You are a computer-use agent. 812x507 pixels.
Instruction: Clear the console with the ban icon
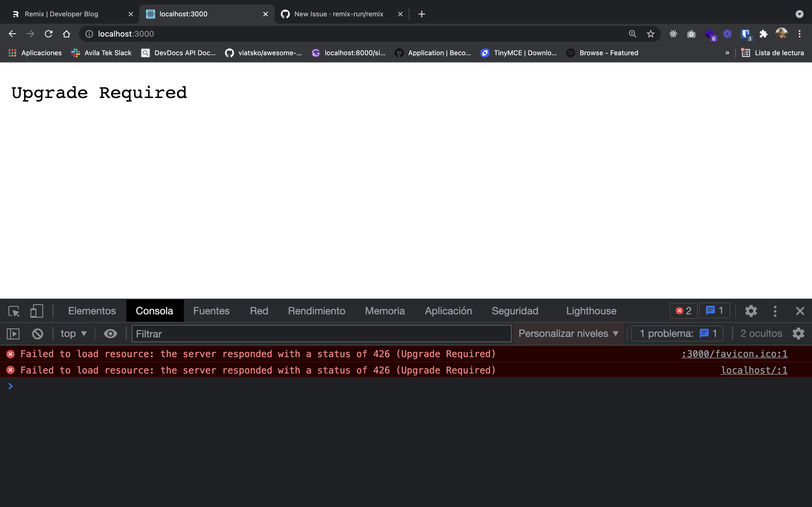pos(37,334)
